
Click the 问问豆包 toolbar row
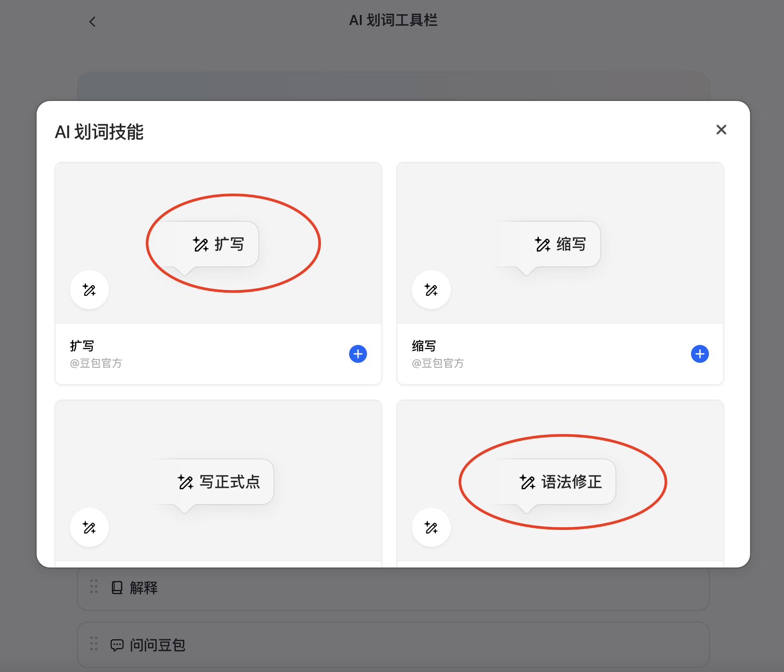point(392,645)
